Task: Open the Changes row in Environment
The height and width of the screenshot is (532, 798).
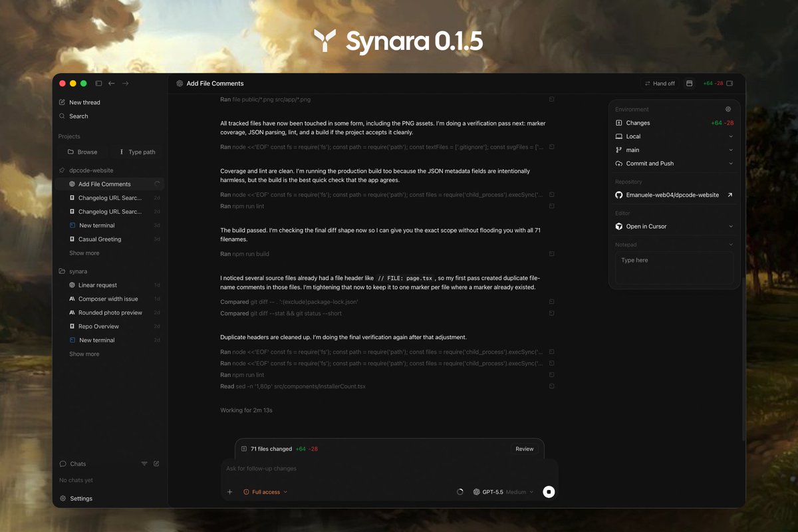Action: [674, 123]
